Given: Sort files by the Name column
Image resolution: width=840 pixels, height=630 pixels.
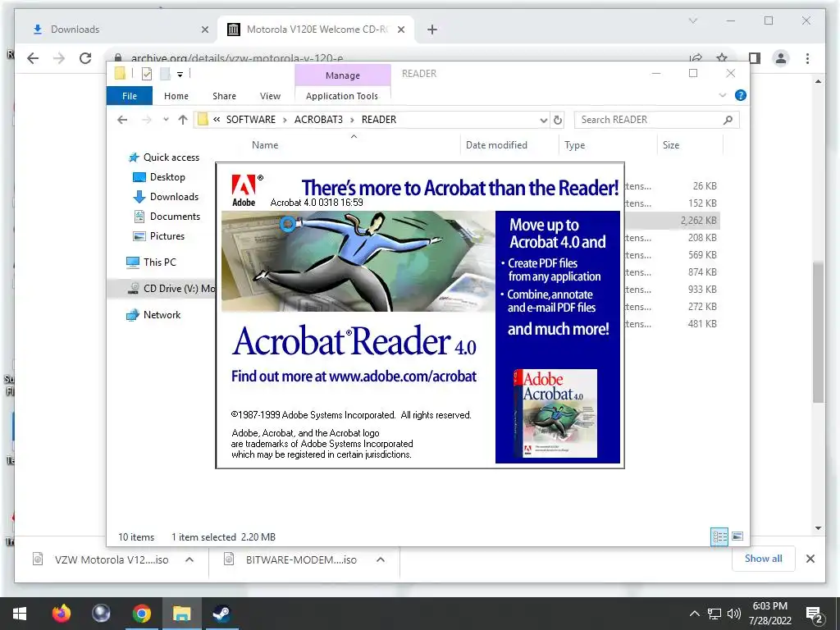Looking at the screenshot, I should pos(265,145).
